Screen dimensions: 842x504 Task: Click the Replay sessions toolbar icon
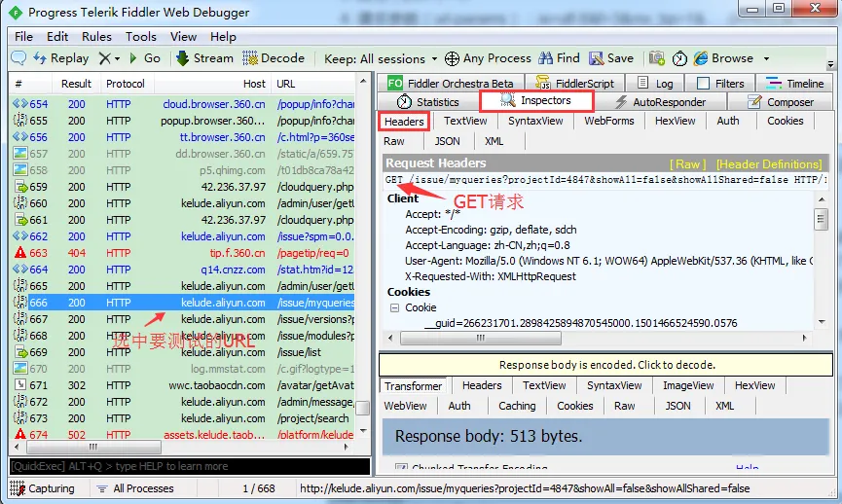tap(41, 58)
